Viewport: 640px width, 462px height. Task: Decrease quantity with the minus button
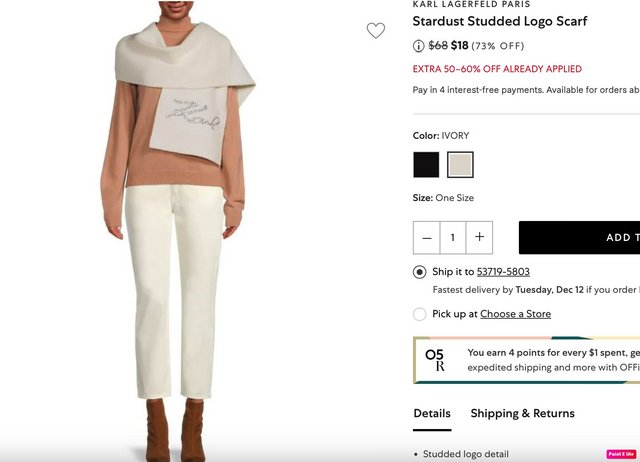pyautogui.click(x=427, y=238)
